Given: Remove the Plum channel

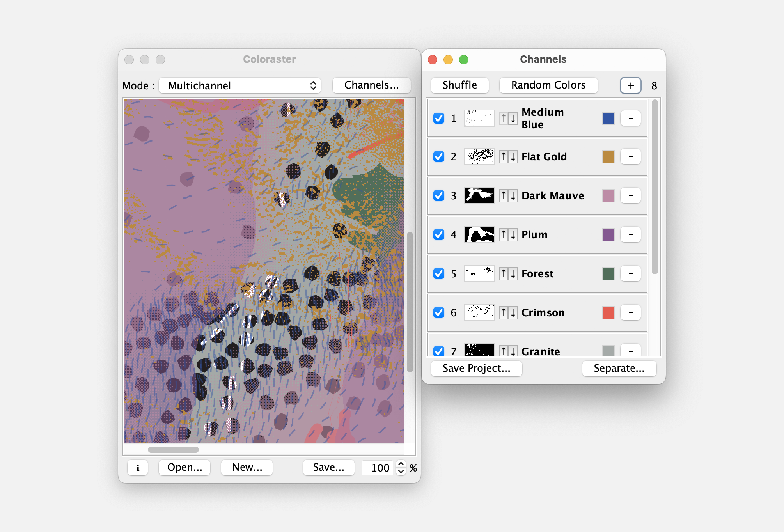Looking at the screenshot, I should pos(630,235).
